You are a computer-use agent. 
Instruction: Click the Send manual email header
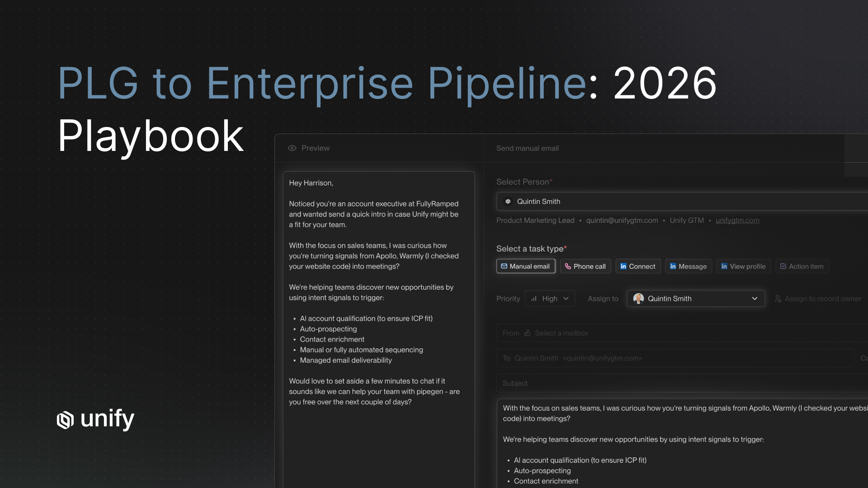528,148
